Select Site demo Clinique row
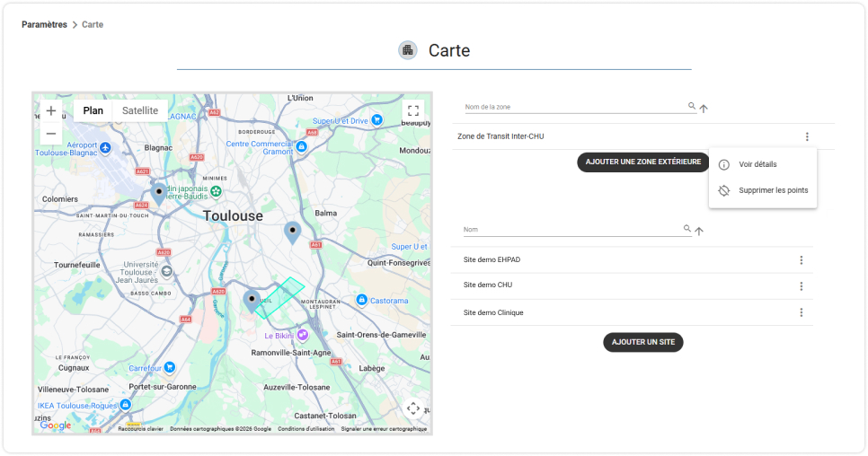Image resolution: width=868 pixels, height=456 pixels. 632,312
